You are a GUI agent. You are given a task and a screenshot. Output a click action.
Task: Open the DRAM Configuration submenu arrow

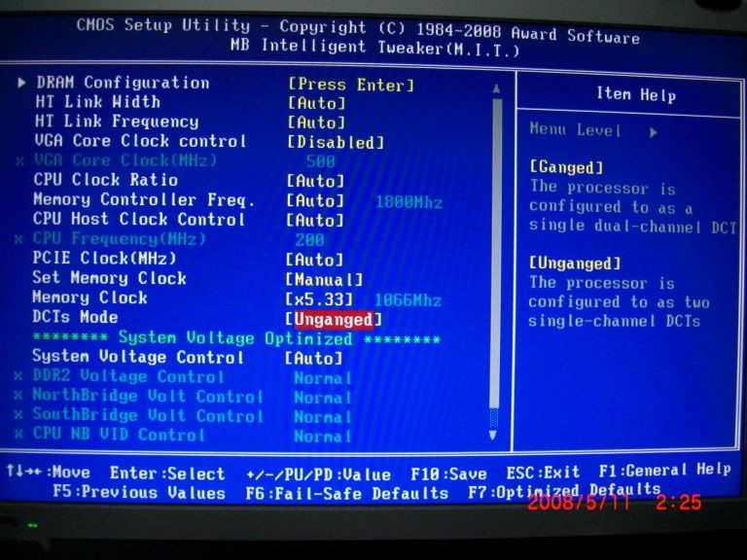[21, 83]
